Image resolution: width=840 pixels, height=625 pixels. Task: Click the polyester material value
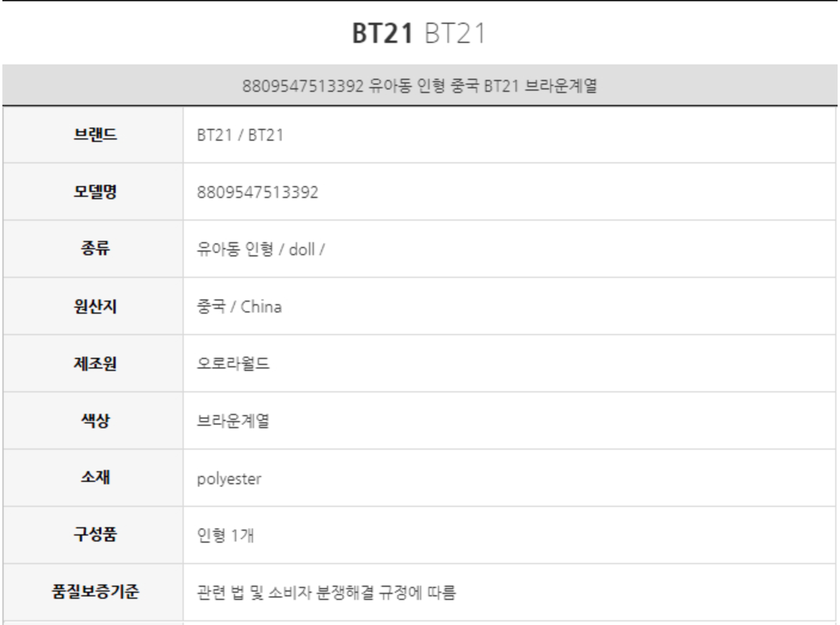229,479
